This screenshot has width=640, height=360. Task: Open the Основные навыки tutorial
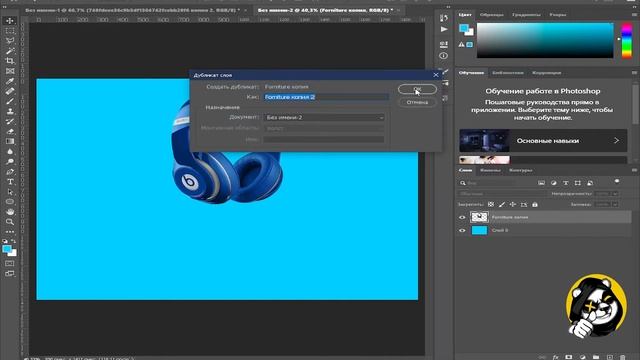point(543,140)
